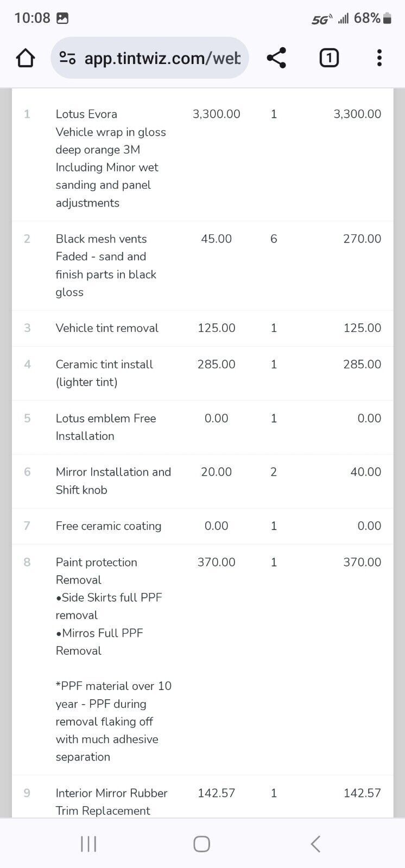Viewport: 405px width, 868px height.
Task: Open the tab switcher showing 1 tab
Action: 328,58
